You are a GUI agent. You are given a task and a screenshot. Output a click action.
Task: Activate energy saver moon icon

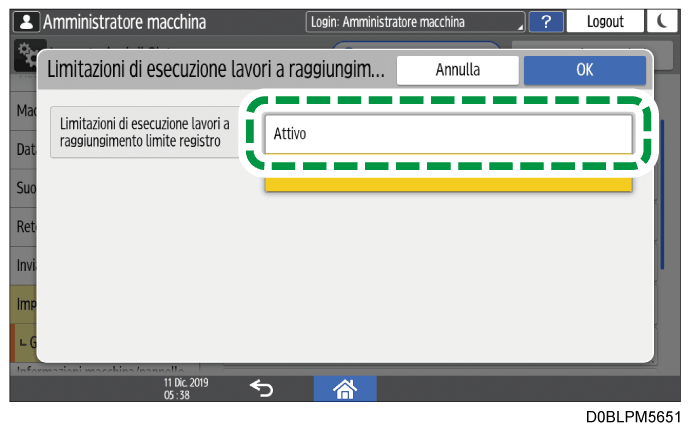coord(663,21)
